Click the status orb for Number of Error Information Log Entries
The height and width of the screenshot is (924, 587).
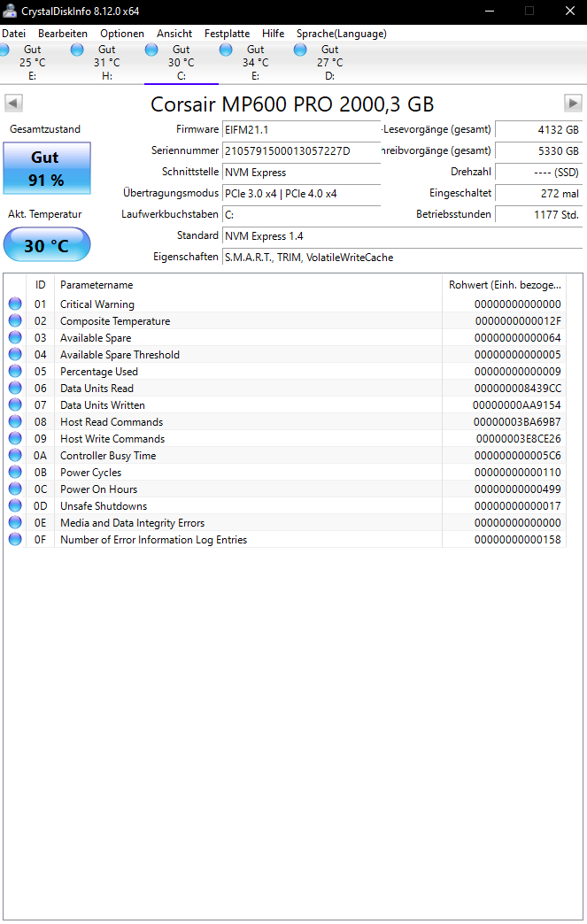15,539
